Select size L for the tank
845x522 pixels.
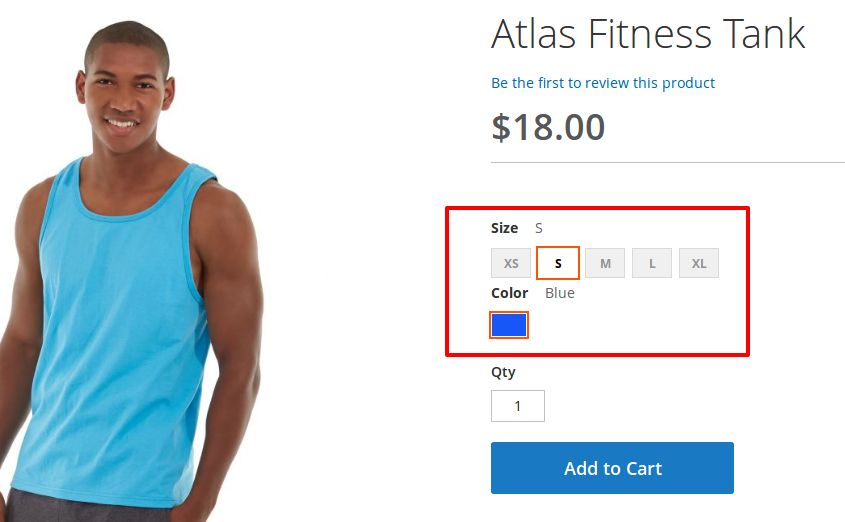[652, 263]
